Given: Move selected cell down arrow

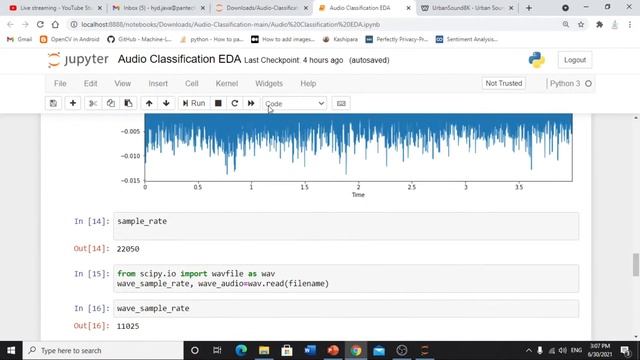Looking at the screenshot, I should click(166, 103).
